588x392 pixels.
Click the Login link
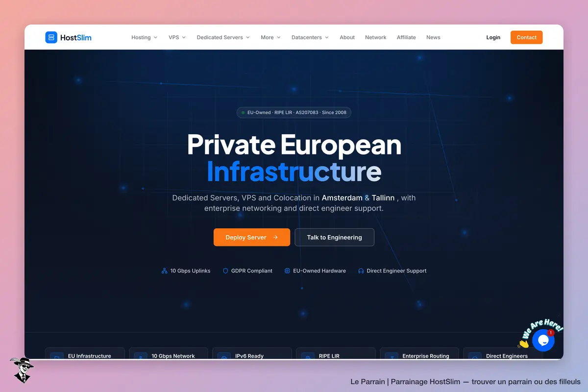coord(493,37)
